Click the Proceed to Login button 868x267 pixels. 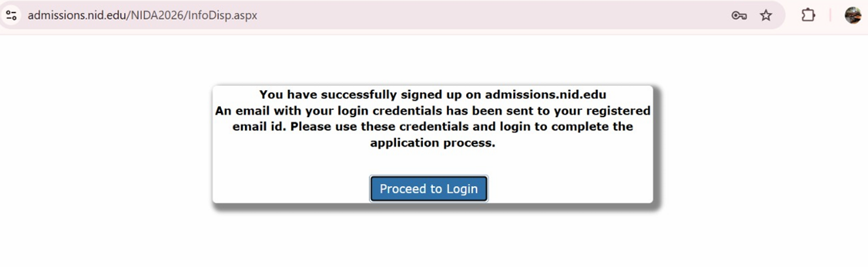coord(429,189)
